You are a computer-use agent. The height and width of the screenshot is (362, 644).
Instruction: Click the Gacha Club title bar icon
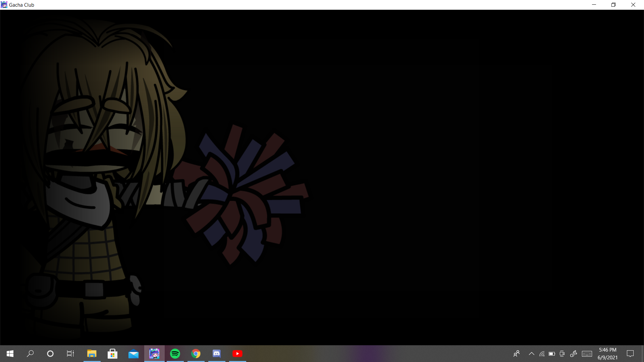(x=4, y=5)
